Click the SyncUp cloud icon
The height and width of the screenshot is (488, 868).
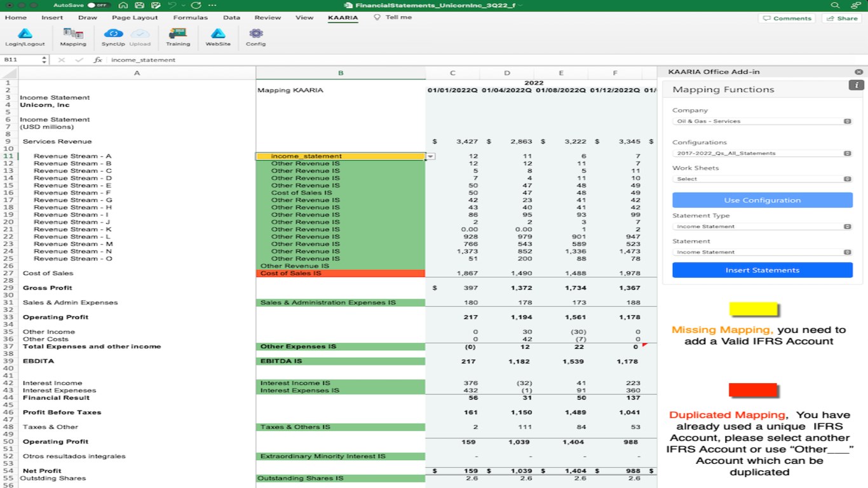pos(113,37)
